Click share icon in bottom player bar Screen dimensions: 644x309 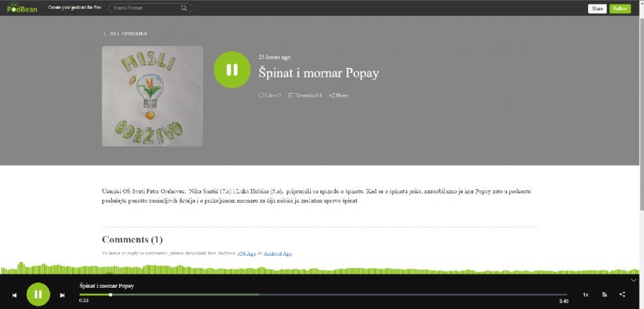623,294
